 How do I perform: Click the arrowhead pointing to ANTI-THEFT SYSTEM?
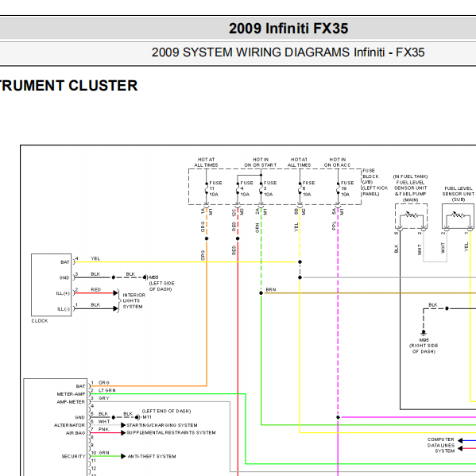(x=123, y=456)
